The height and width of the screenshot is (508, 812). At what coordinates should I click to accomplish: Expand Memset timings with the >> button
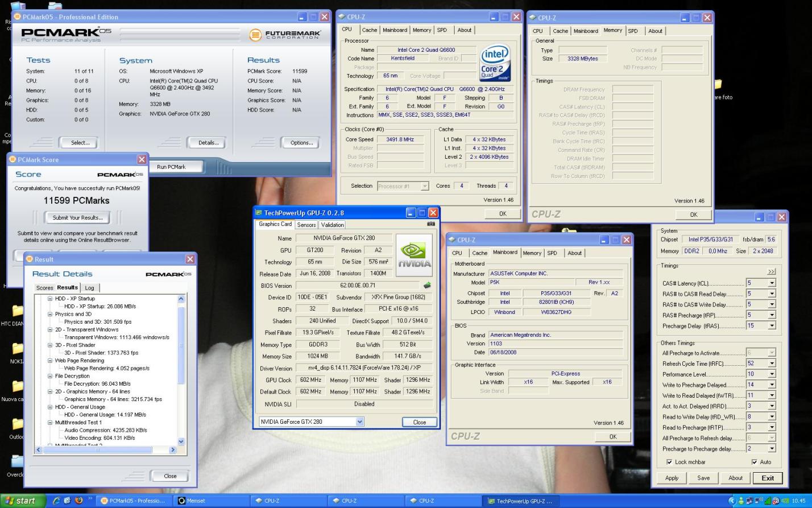pyautogui.click(x=771, y=271)
